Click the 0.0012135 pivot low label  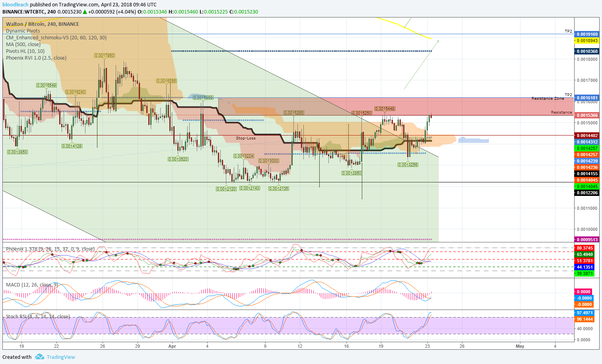pyautogui.click(x=279, y=189)
